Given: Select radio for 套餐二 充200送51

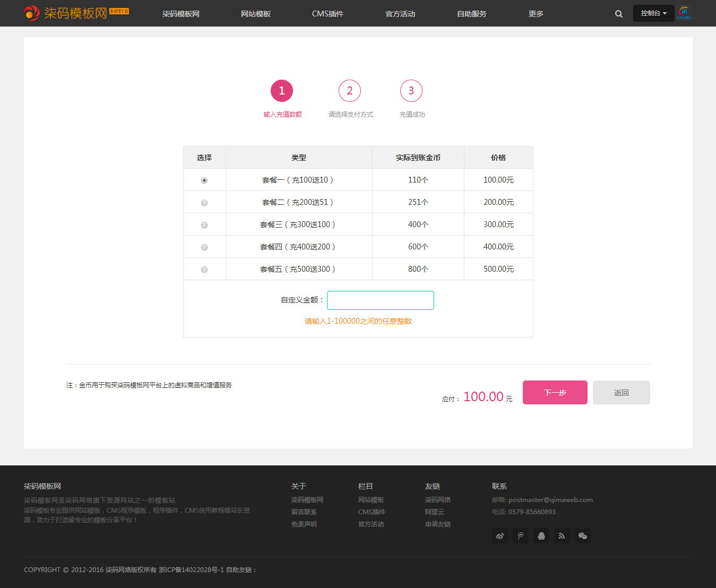Looking at the screenshot, I should [204, 203].
